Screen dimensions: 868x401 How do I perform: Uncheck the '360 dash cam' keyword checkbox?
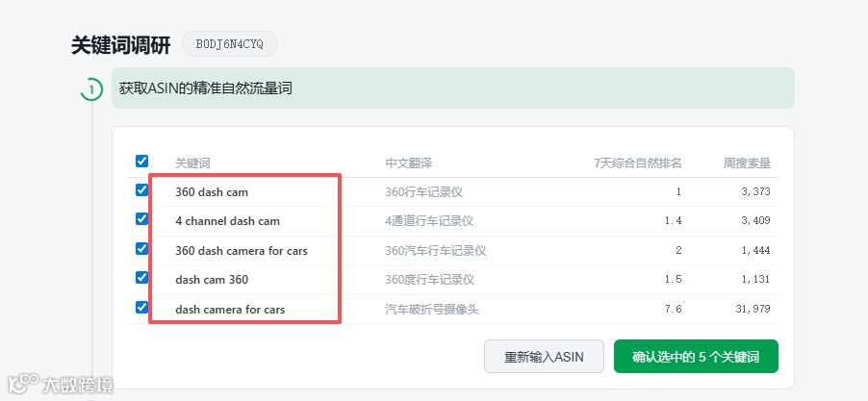pos(142,190)
